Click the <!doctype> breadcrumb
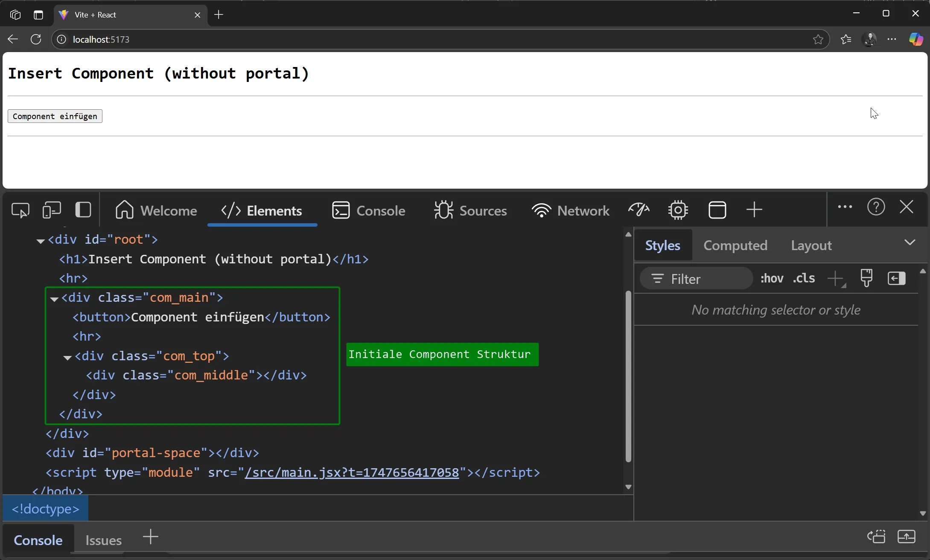The width and height of the screenshot is (930, 560). click(45, 509)
